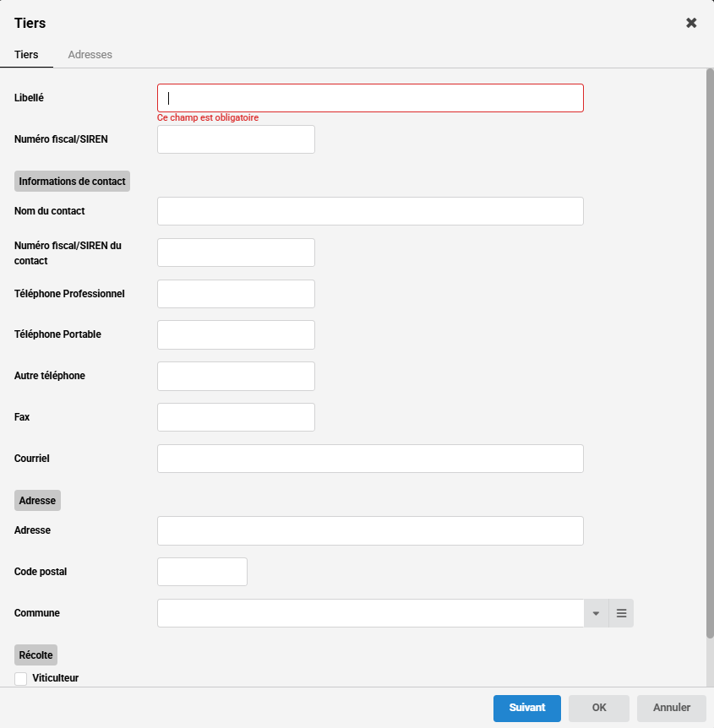Close the Tiers dialog with the X

point(691,23)
